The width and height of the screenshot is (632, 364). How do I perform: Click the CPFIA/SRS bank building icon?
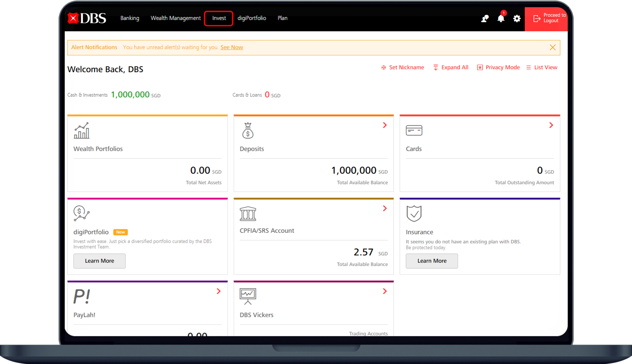(248, 214)
